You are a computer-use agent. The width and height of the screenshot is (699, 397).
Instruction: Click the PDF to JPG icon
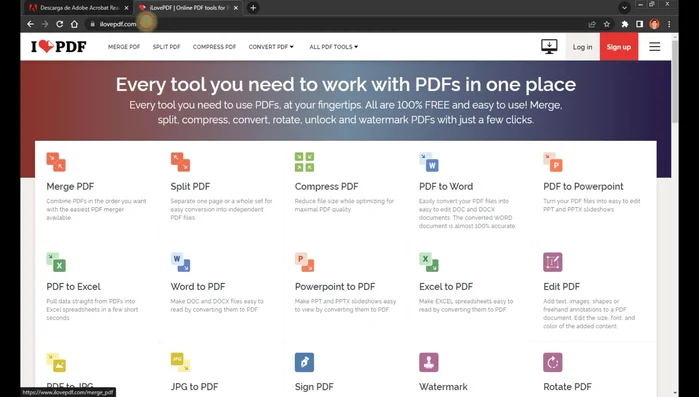[x=56, y=362]
